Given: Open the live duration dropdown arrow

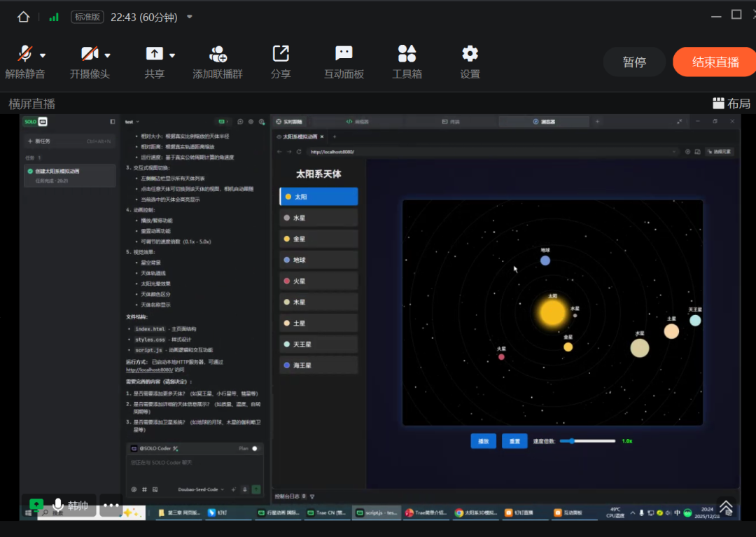Looking at the screenshot, I should tap(190, 17).
